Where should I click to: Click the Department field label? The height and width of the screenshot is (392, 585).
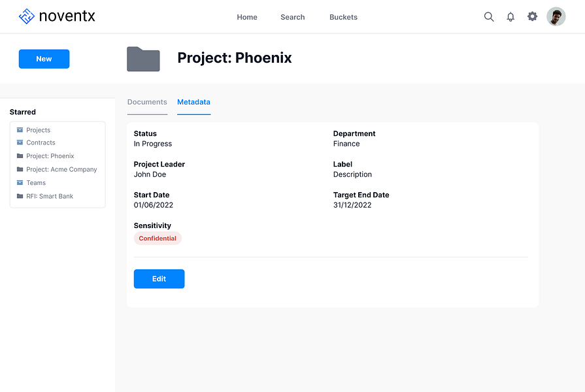pos(354,134)
